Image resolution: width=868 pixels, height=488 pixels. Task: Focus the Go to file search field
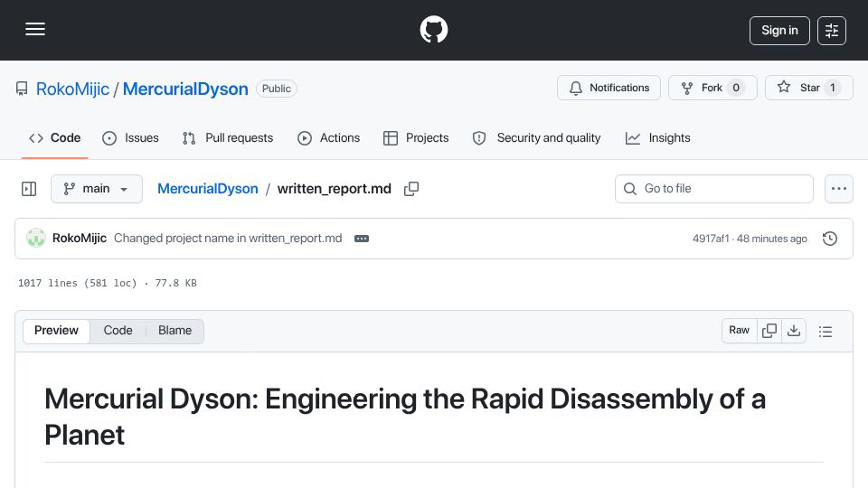[x=714, y=189]
